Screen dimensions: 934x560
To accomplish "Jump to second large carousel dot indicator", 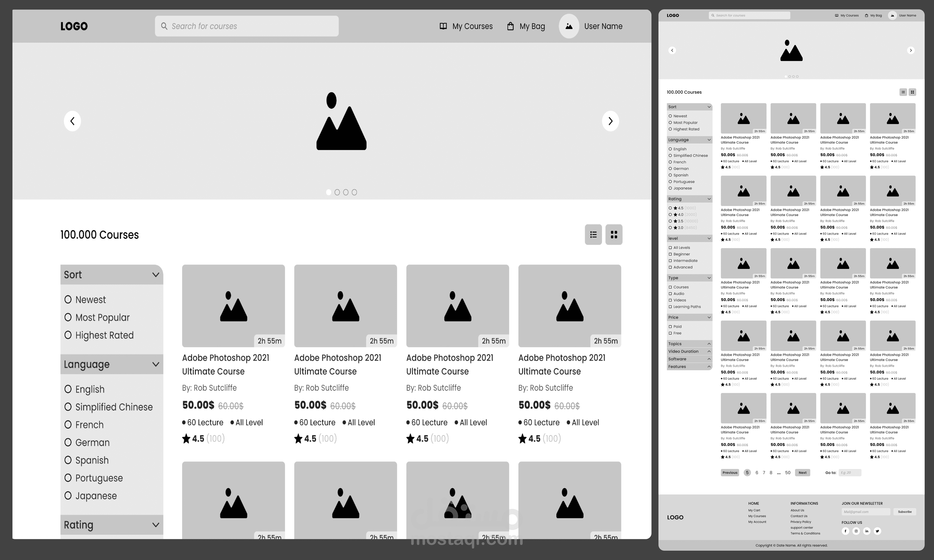I will (x=337, y=192).
